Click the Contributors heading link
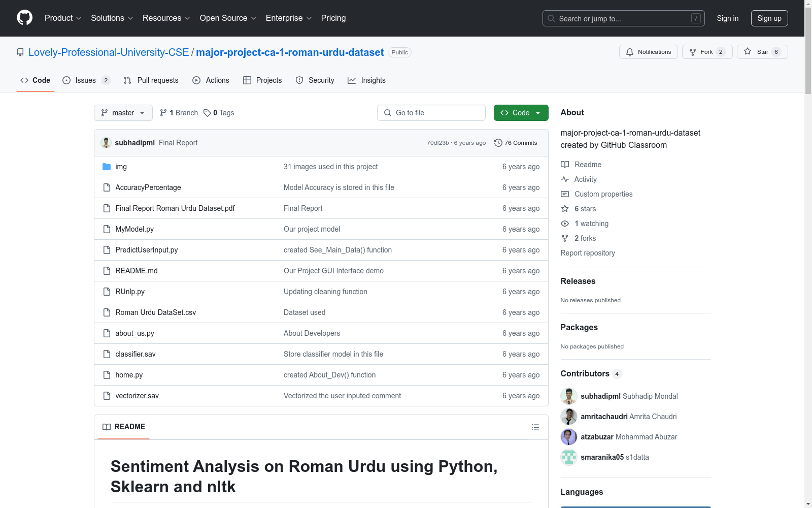 (591, 373)
